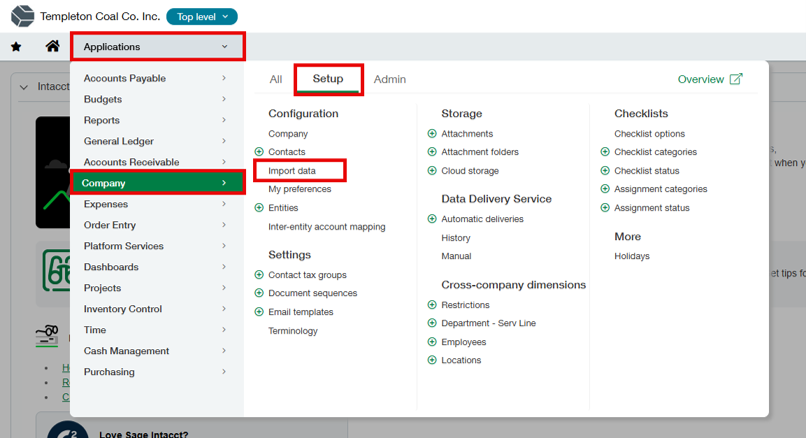
Task: Open the Automatic deliveries link
Action: click(x=482, y=219)
